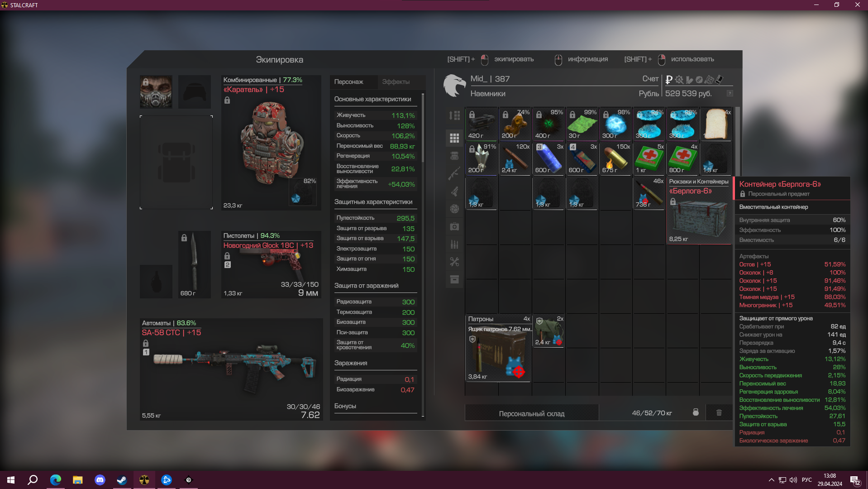Open tools category with wrench icon

pyautogui.click(x=454, y=262)
